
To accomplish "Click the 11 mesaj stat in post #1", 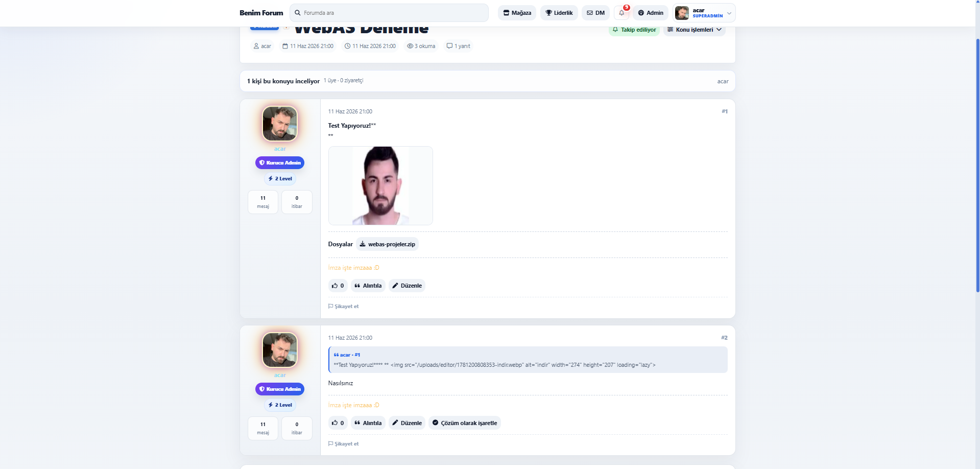I will point(263,202).
